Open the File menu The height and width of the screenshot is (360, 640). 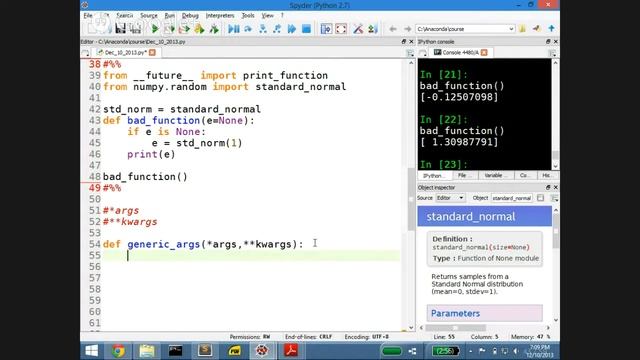pos(88,16)
